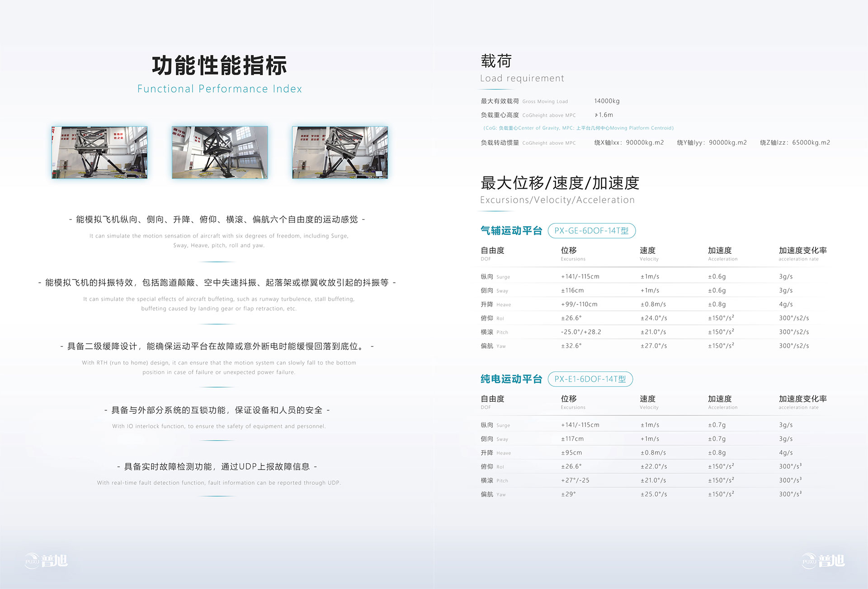Click the CoG/MPC explanation note in teal
This screenshot has height=589, width=868.
point(578,128)
